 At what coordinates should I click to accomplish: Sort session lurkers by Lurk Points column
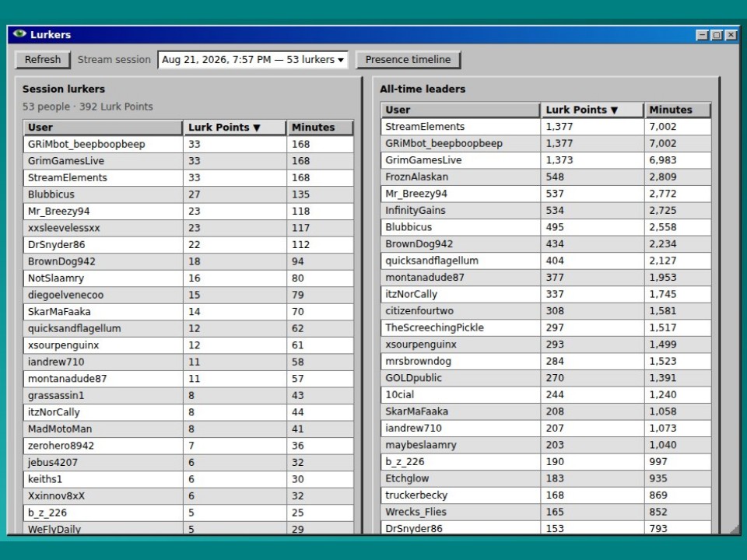235,128
